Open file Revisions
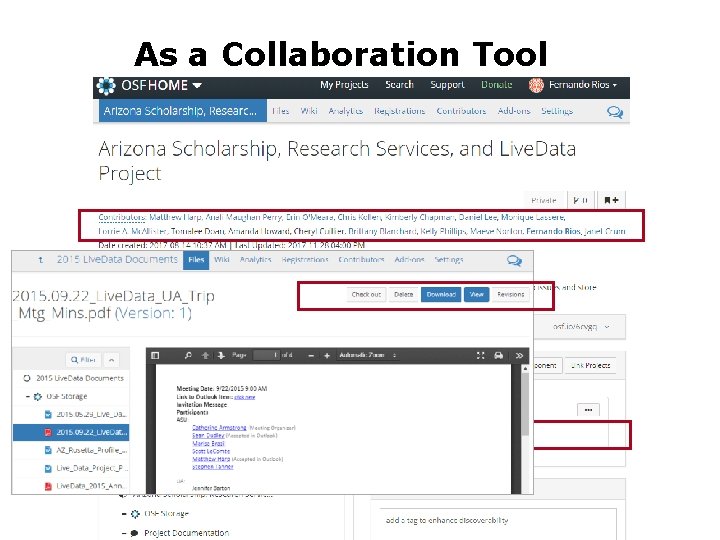This screenshot has width=720, height=540. (510, 294)
